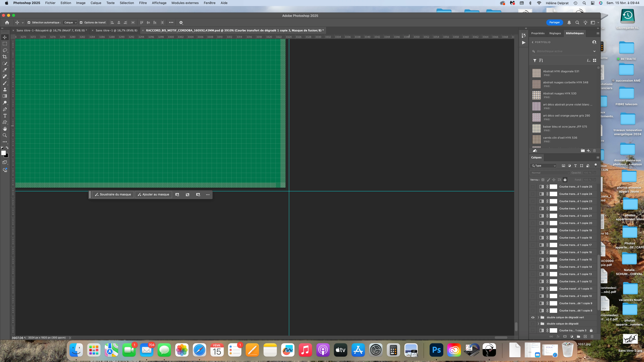
Task: Uncheck Sélection automatique checkbox
Action: [29, 22]
